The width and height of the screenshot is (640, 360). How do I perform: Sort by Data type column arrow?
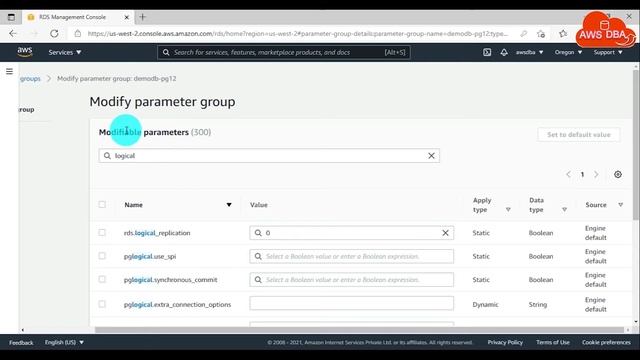click(x=564, y=209)
